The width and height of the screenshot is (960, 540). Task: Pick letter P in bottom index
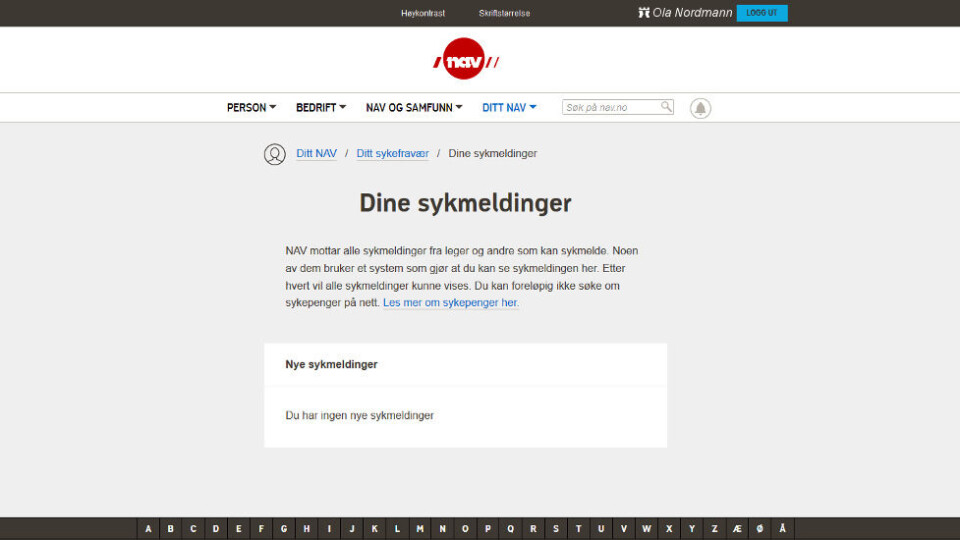pyautogui.click(x=488, y=528)
